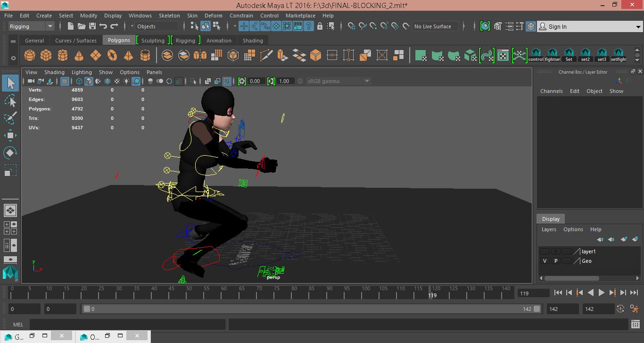Select the Rotate tool in toolbox
Viewport: 644px width, 343px height.
[10, 152]
